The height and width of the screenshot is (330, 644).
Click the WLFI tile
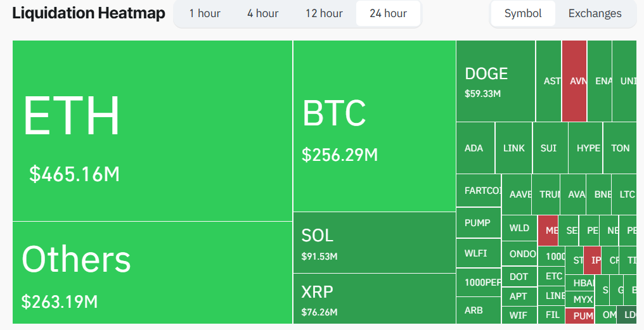click(478, 253)
